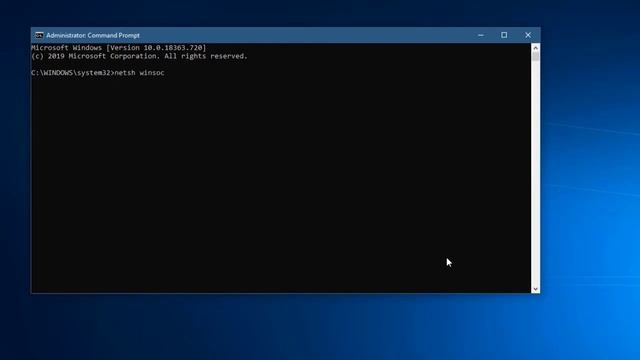Maximize the Command Prompt window
Screen dimensions: 640x360
coord(504,36)
